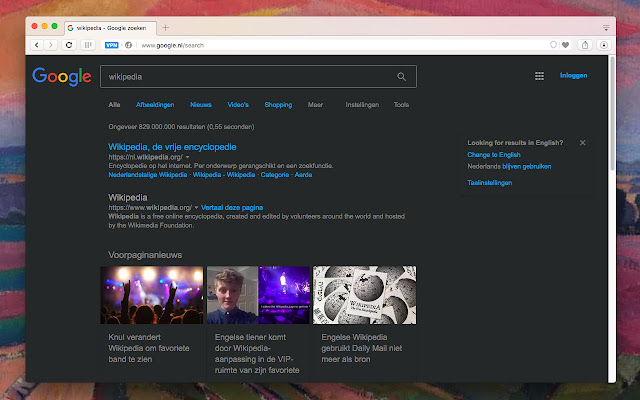Switch to the Afbeeldingen tab
The image size is (640, 400).
tap(155, 105)
